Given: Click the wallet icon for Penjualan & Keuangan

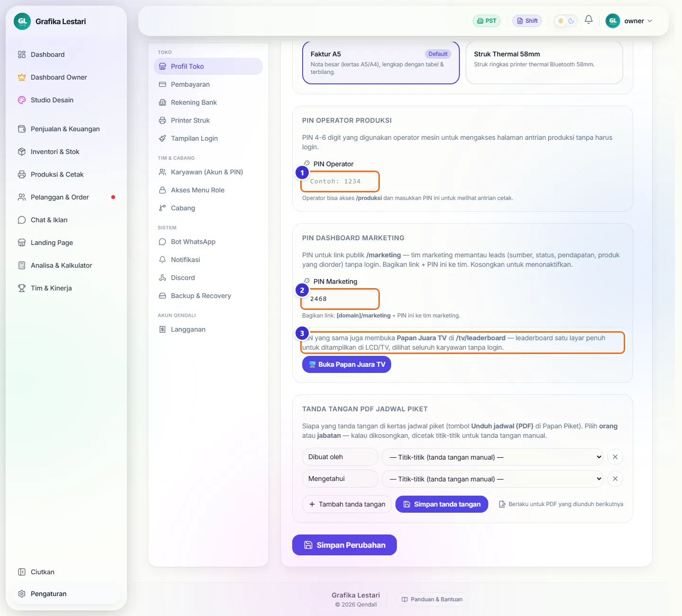Looking at the screenshot, I should [x=22, y=129].
